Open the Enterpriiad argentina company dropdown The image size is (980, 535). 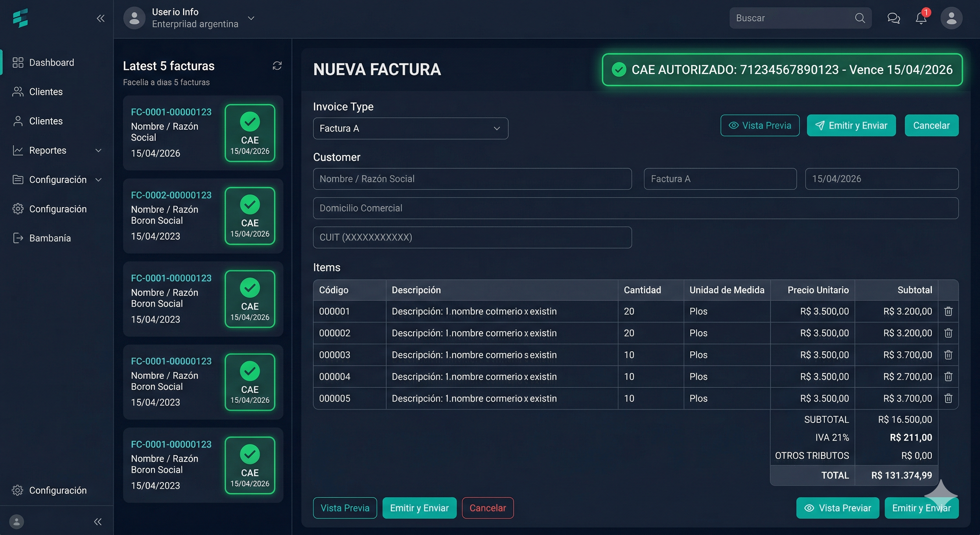coord(251,18)
